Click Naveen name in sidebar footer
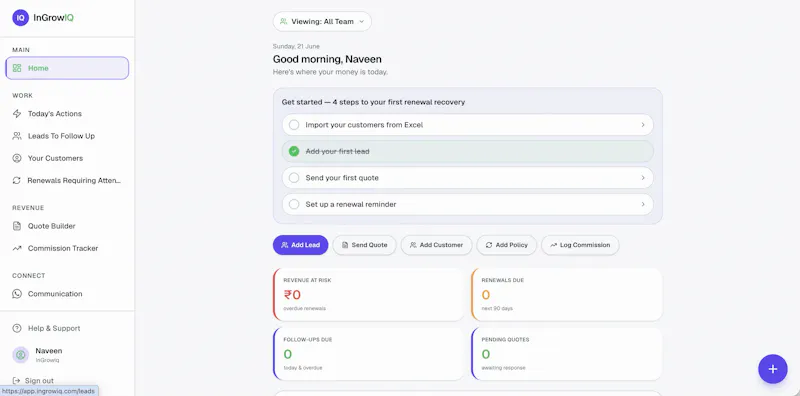Image resolution: width=800 pixels, height=396 pixels. 49,351
